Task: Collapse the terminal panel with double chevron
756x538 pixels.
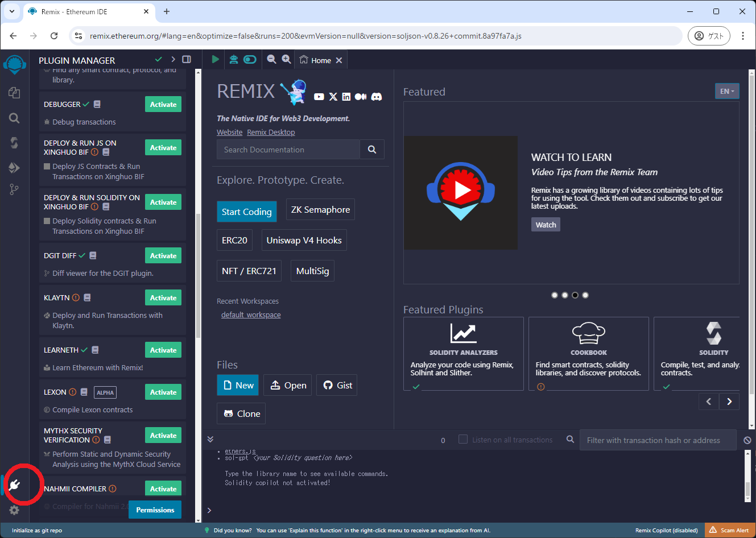Action: click(x=210, y=439)
